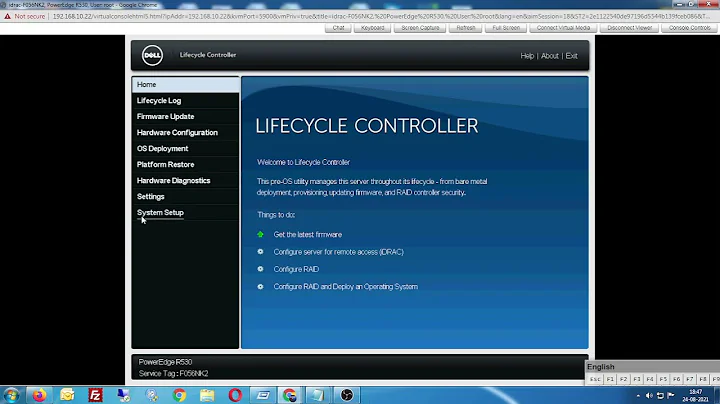
Task: Click Configure RAID and Deploy an Operating System
Action: [x=346, y=287]
